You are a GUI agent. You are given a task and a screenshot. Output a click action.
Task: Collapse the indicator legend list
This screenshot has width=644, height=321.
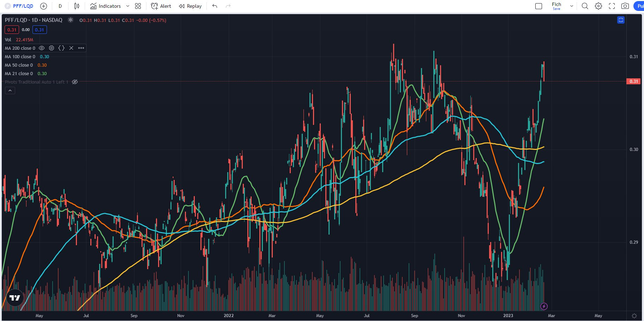click(x=10, y=91)
